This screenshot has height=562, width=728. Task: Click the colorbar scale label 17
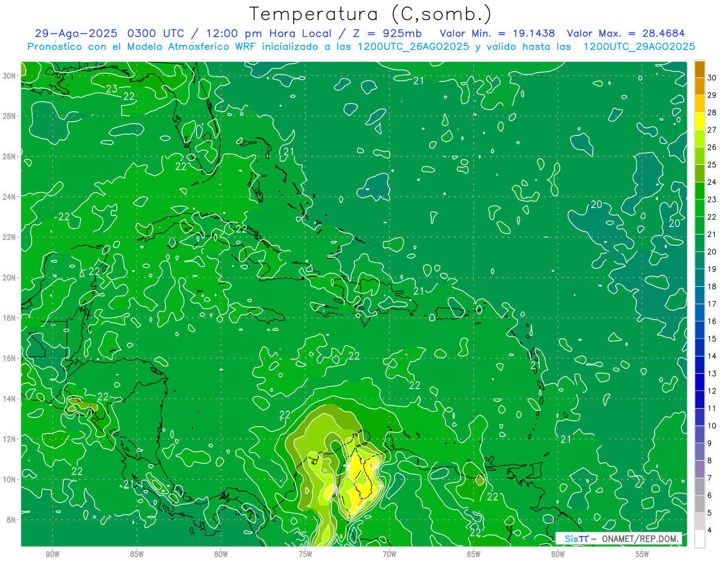pyautogui.click(x=712, y=304)
